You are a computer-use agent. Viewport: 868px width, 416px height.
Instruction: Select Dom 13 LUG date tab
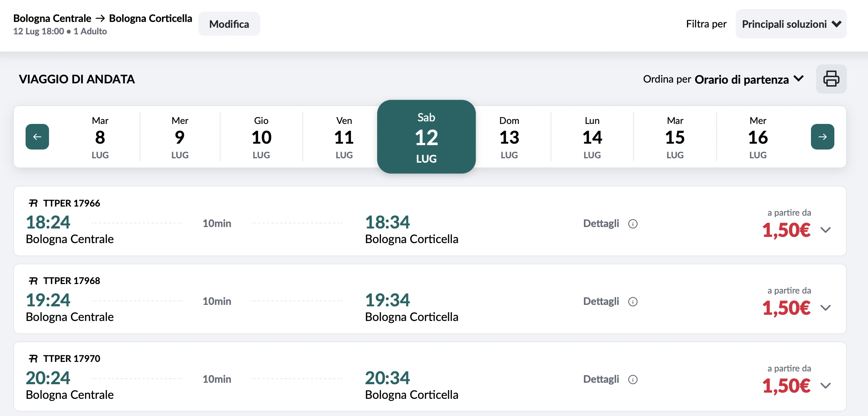point(509,137)
